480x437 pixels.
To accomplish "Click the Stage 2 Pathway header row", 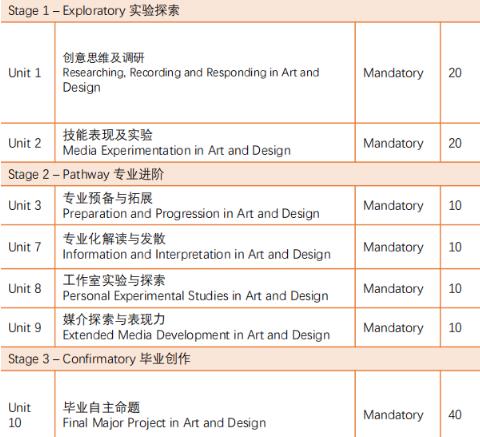I will tap(240, 174).
